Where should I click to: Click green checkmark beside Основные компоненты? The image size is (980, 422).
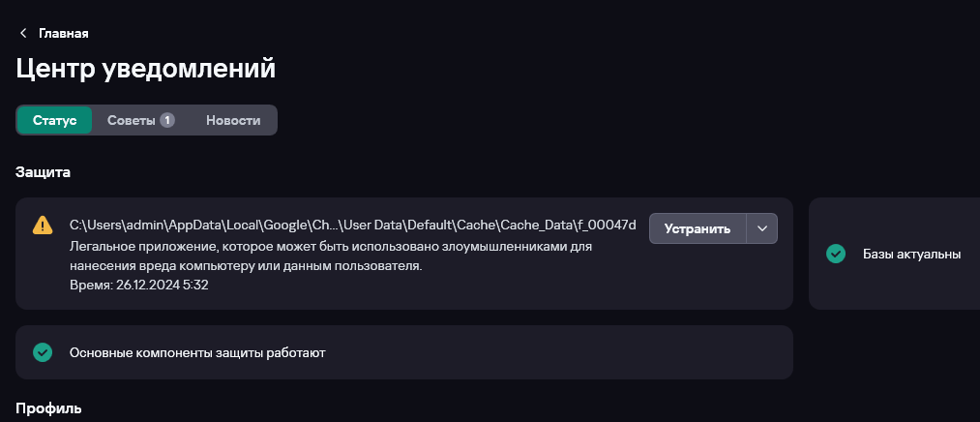[43, 352]
